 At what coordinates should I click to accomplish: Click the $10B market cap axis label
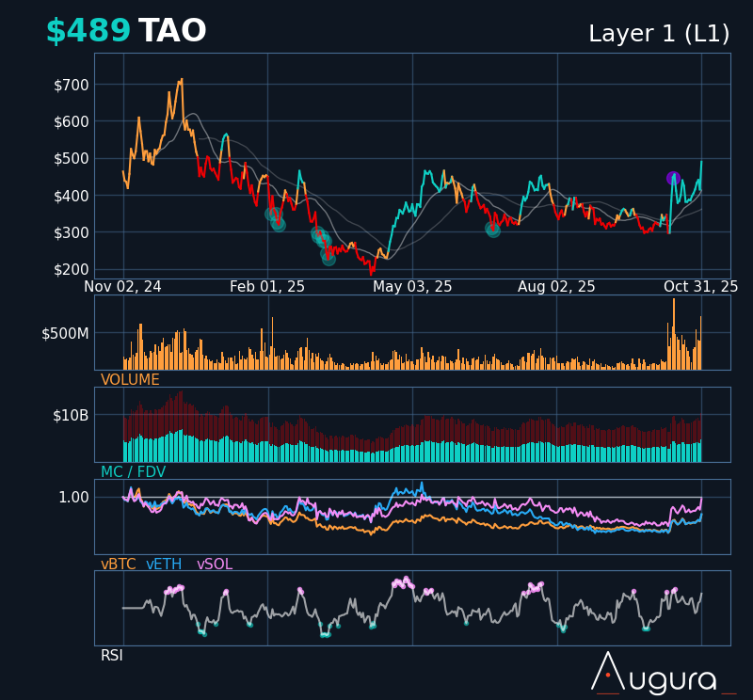pos(71,415)
